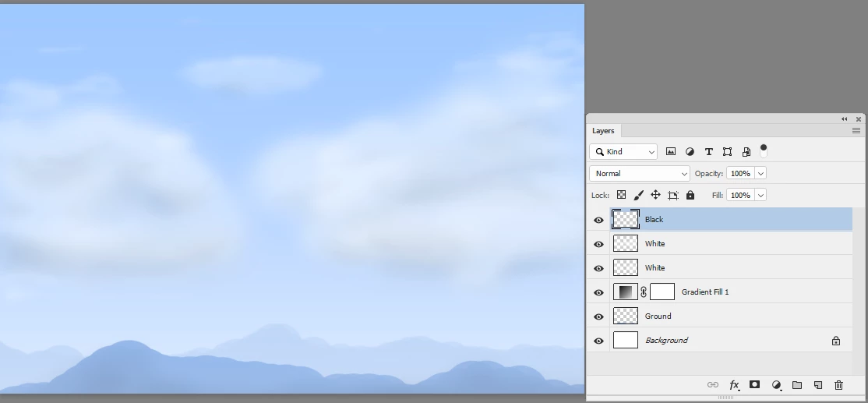
Task: Filter layers by pixel layers icon
Action: point(670,152)
